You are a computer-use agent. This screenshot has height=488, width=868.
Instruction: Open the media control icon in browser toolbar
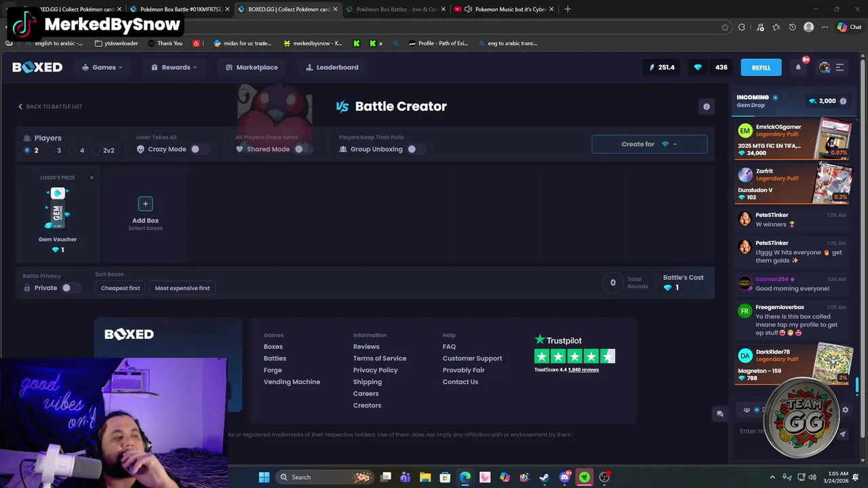pos(759,27)
